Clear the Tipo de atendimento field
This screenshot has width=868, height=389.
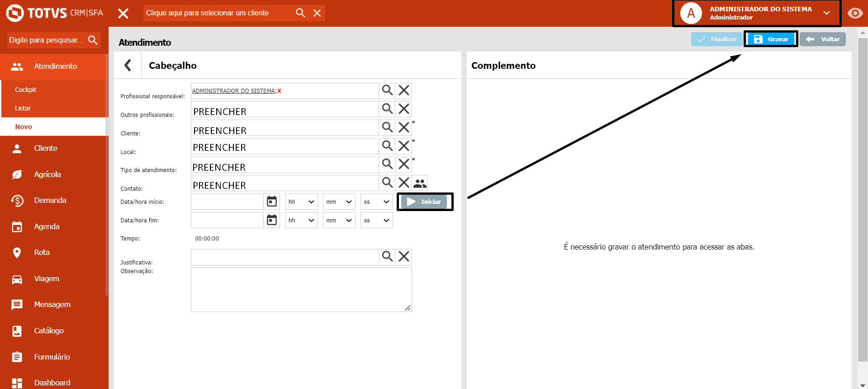404,164
